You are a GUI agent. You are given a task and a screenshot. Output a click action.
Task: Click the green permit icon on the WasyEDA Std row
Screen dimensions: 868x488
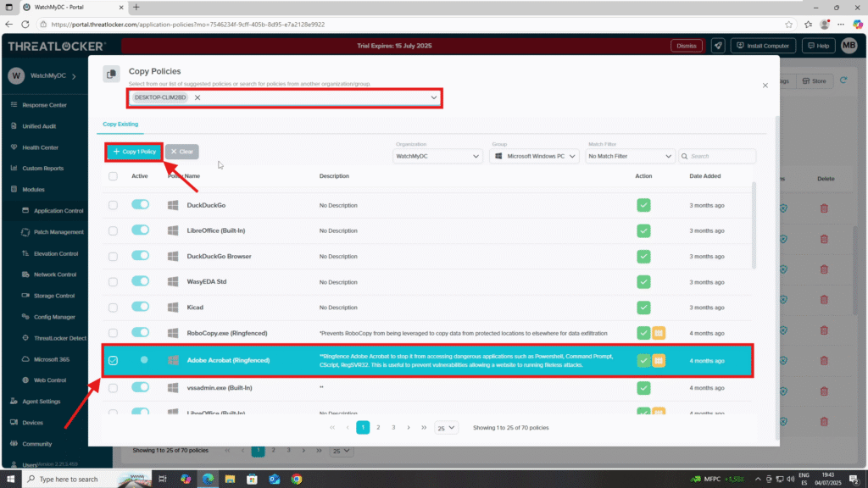[x=643, y=281]
